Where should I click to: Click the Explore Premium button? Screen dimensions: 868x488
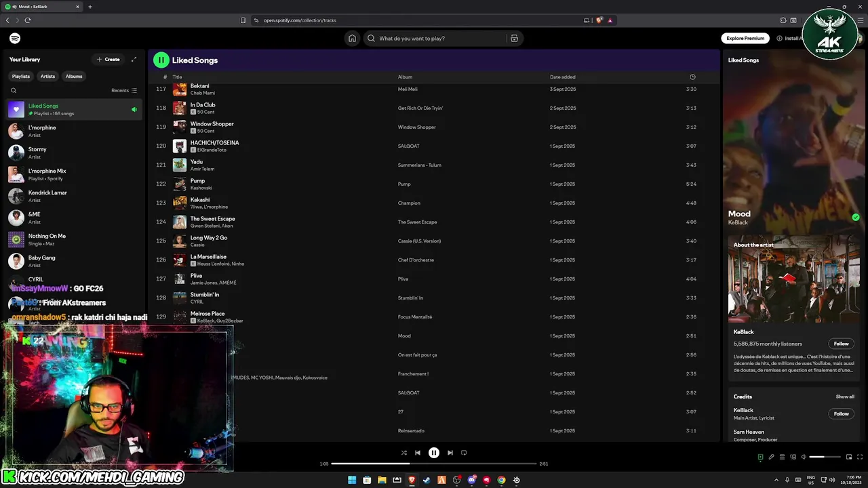pyautogui.click(x=745, y=39)
